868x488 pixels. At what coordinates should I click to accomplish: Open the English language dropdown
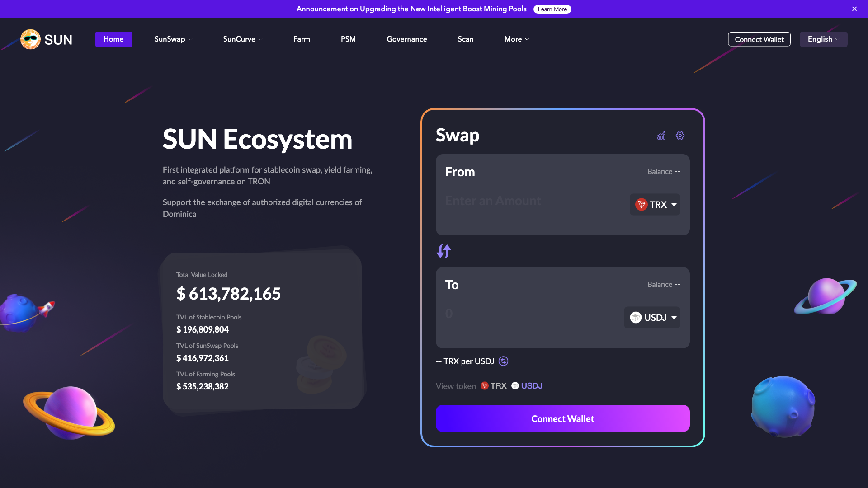[x=823, y=39]
